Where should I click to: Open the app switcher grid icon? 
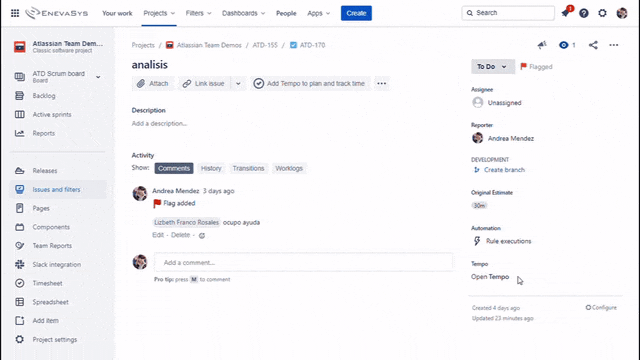[x=15, y=13]
